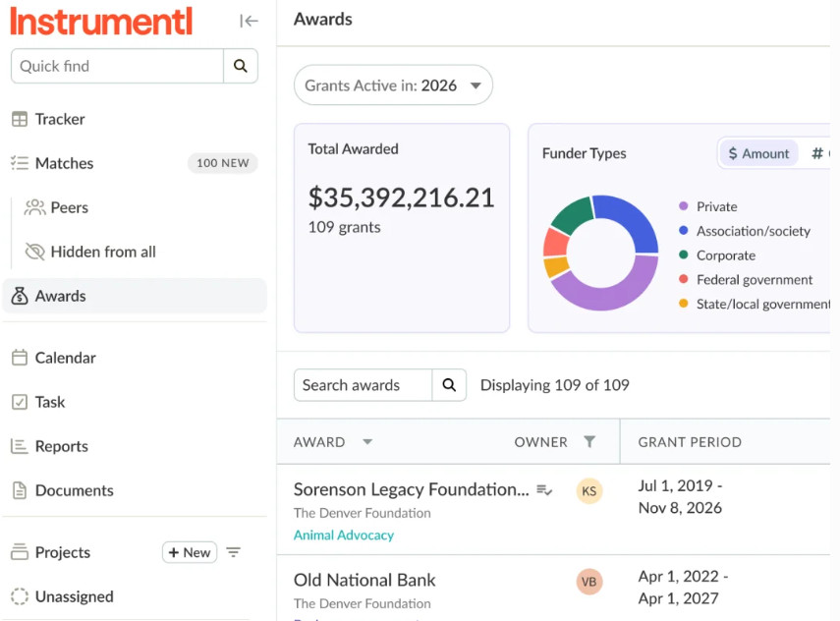
Task: Click the KS owner avatar
Action: 589,490
